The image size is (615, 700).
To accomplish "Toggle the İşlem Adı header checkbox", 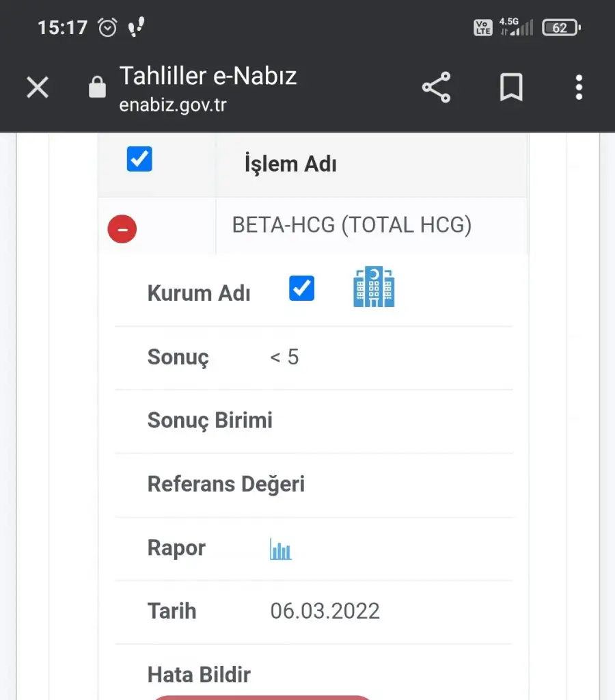I will pos(139,159).
